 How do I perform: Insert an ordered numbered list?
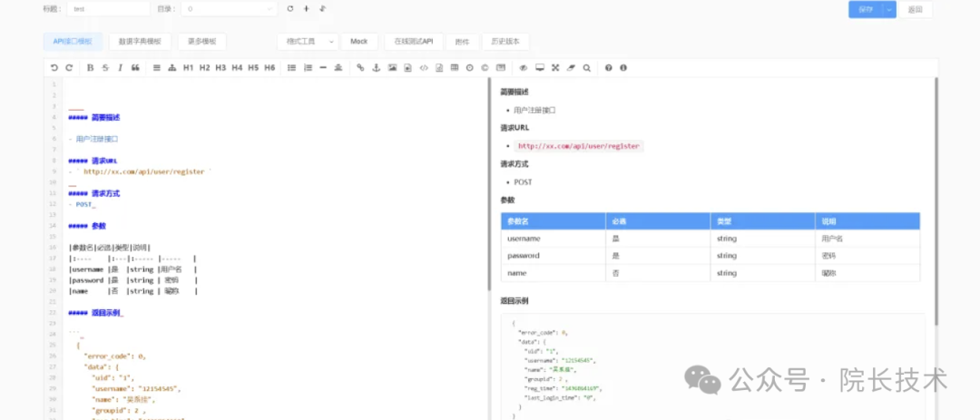tap(308, 67)
